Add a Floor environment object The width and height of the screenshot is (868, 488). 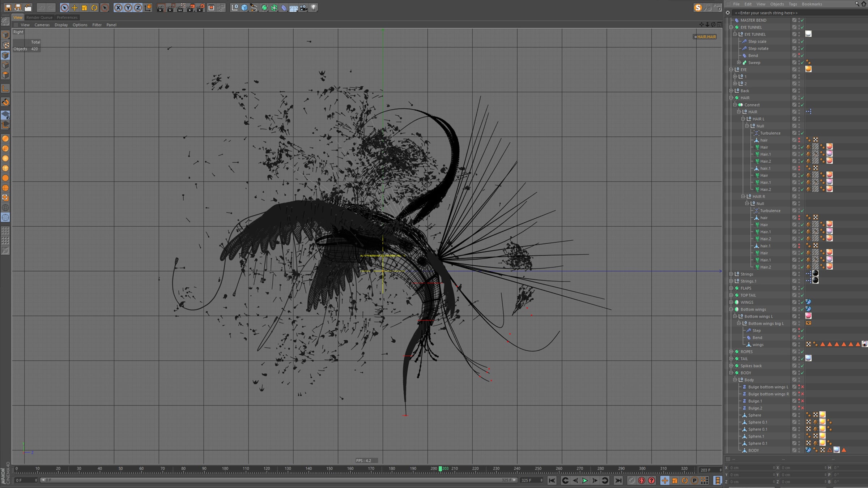[294, 8]
